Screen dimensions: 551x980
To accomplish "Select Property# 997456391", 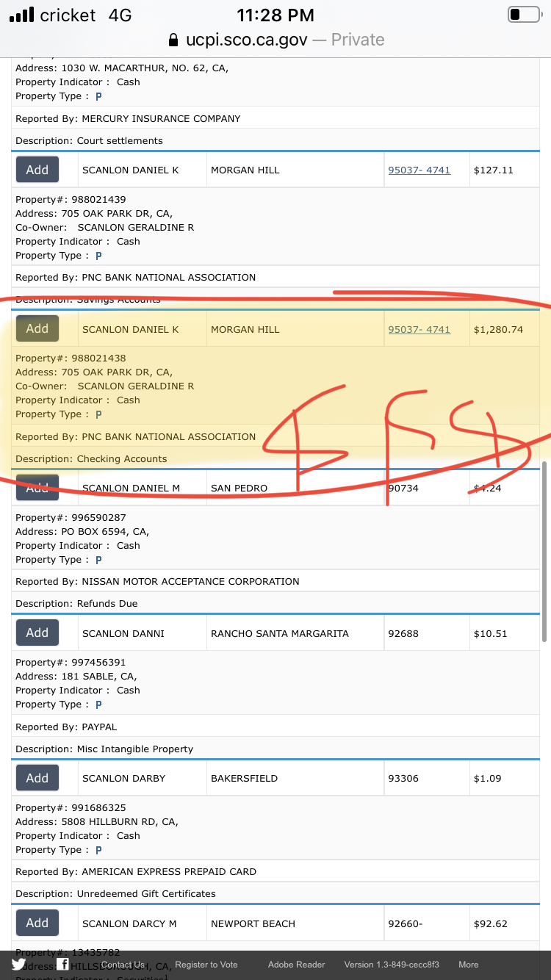I will coord(71,662).
